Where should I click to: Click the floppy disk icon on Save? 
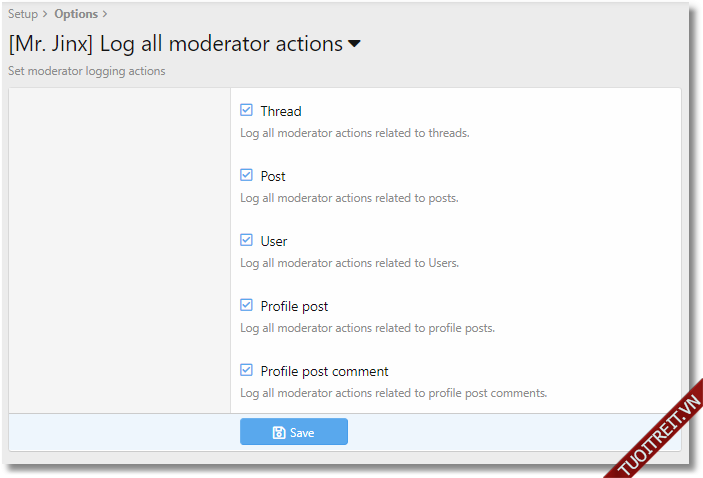pos(279,433)
